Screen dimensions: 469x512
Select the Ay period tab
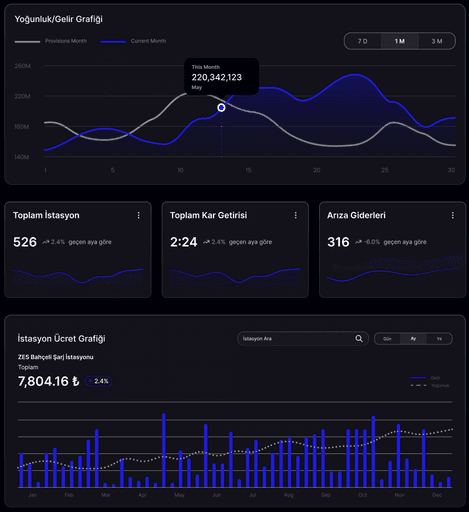413,339
